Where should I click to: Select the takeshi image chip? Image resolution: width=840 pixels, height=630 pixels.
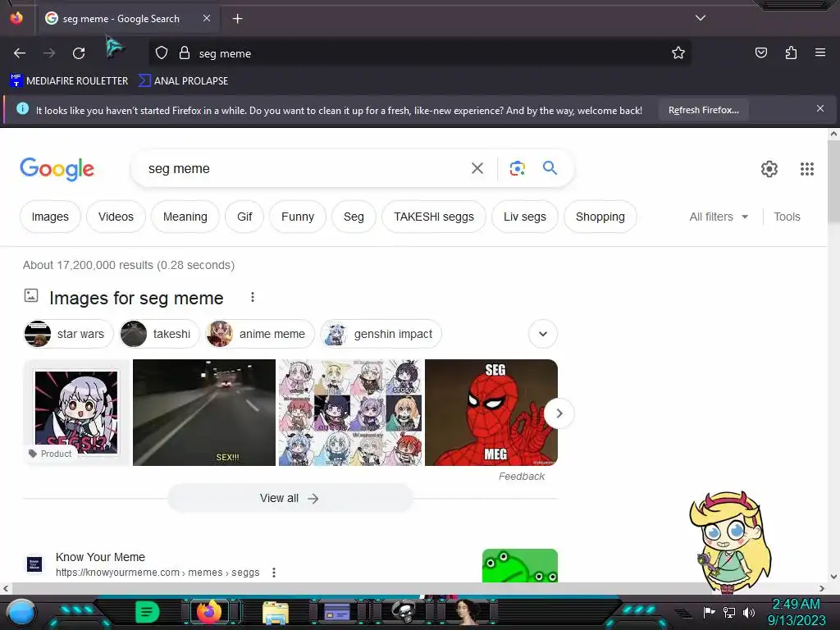pos(159,334)
